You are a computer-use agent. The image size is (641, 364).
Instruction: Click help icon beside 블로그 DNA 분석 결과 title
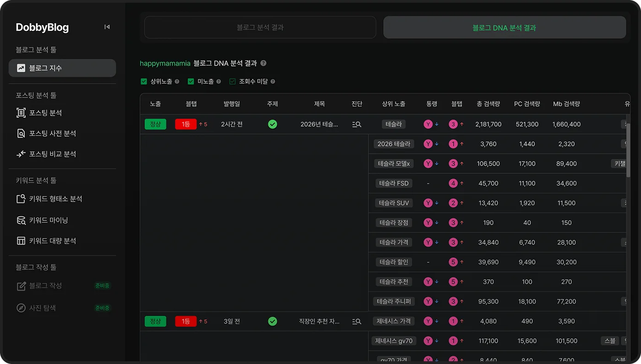point(263,64)
